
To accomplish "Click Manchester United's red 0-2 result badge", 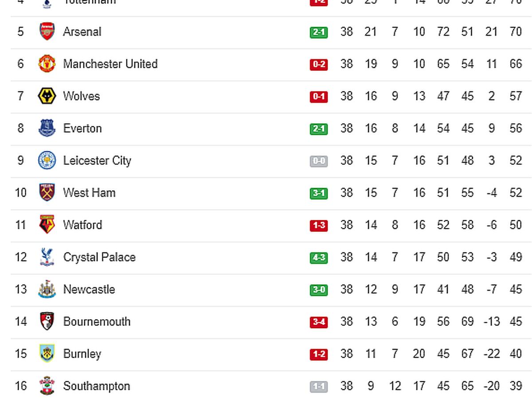I will click(319, 65).
